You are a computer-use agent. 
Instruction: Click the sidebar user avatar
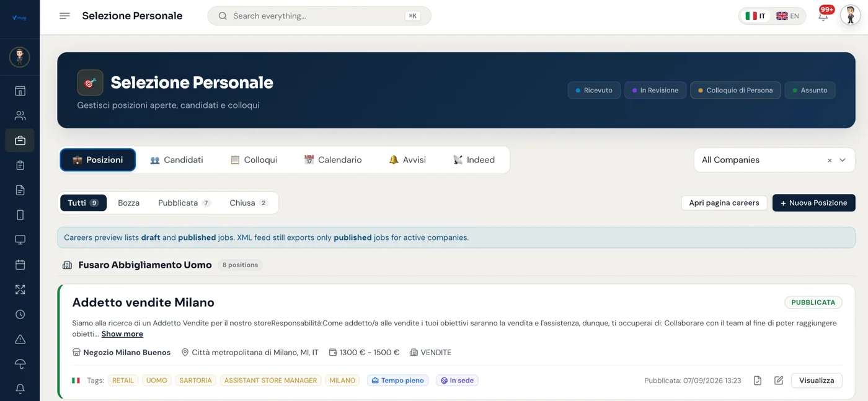(x=20, y=57)
